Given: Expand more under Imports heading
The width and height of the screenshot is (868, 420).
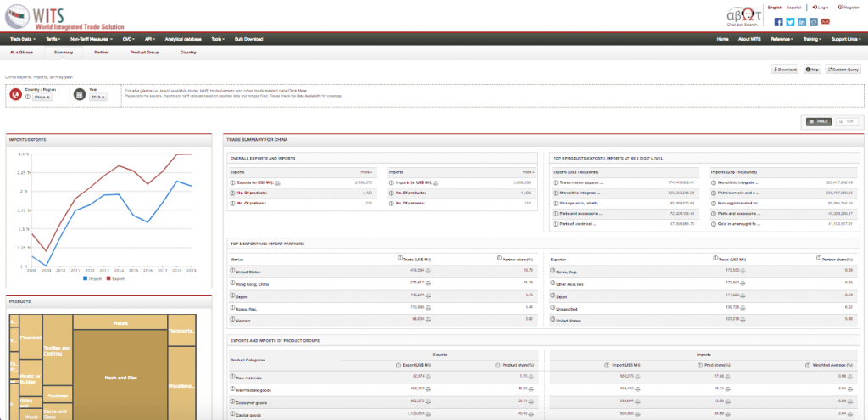Looking at the screenshot, I should (x=529, y=172).
